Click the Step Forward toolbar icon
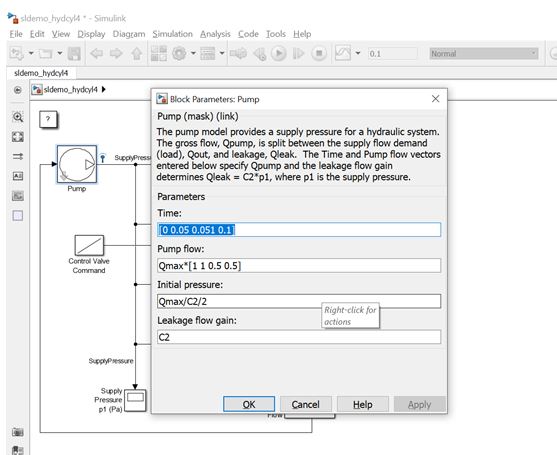The image size is (557, 455). coord(298,54)
